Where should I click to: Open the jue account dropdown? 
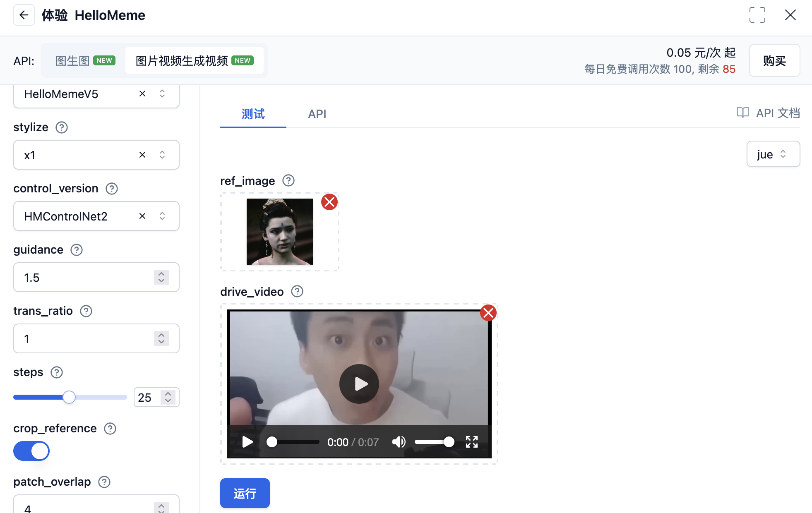[x=773, y=154]
